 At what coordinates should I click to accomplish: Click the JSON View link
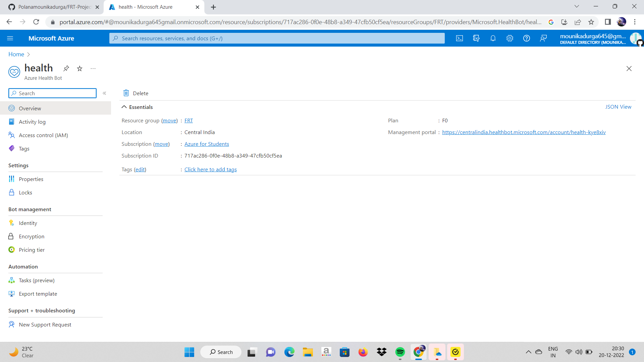(618, 107)
